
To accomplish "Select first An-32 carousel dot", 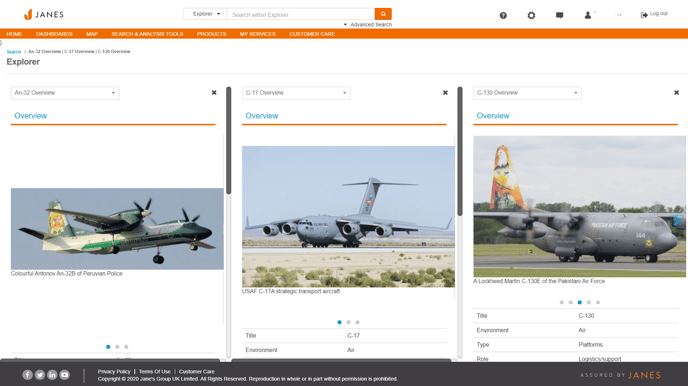I will pos(108,347).
